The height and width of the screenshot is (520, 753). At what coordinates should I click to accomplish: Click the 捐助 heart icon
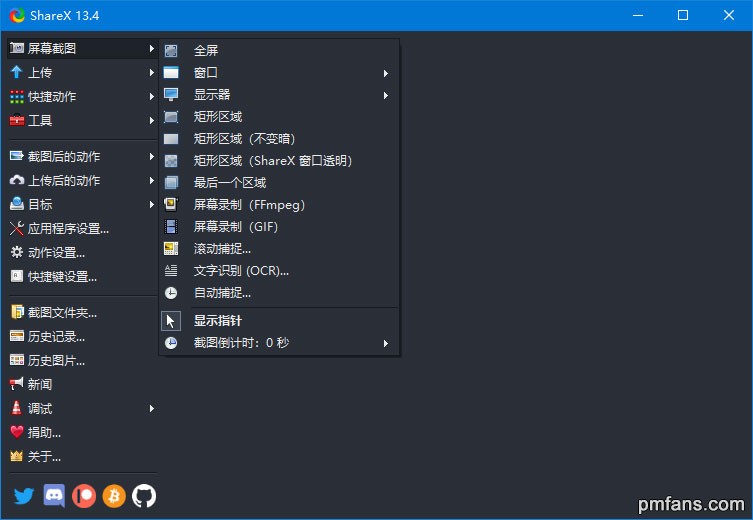click(17, 432)
